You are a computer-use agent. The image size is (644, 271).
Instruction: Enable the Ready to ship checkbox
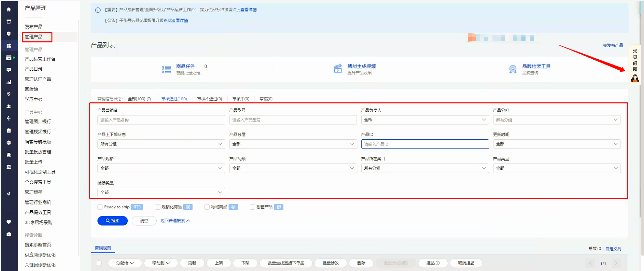click(100, 207)
